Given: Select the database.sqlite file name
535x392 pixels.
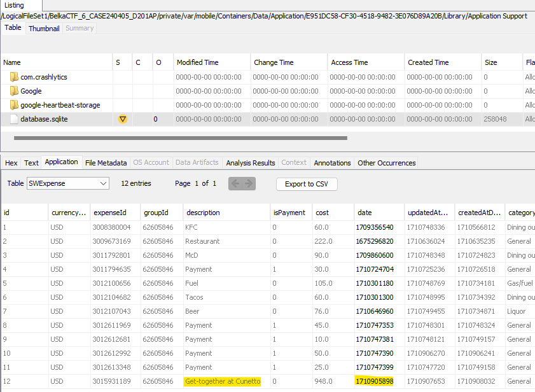Looking at the screenshot, I should (44, 119).
